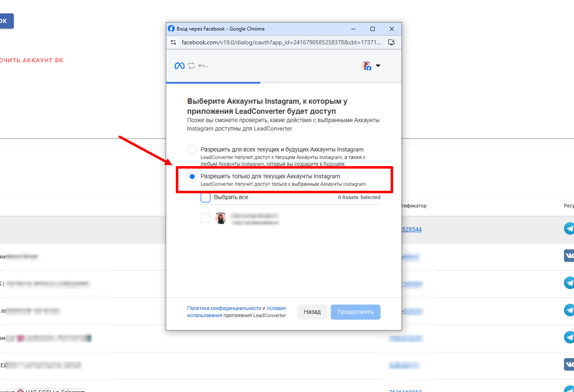The height and width of the screenshot is (392, 574).
Task: Click the facebook.com URL in address bar
Action: pyautogui.click(x=281, y=42)
